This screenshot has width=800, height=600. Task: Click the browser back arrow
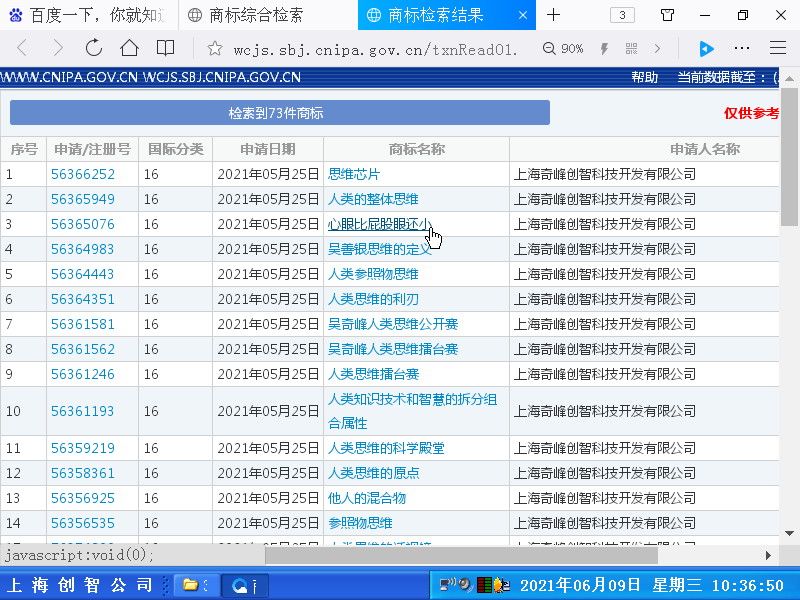[x=22, y=48]
